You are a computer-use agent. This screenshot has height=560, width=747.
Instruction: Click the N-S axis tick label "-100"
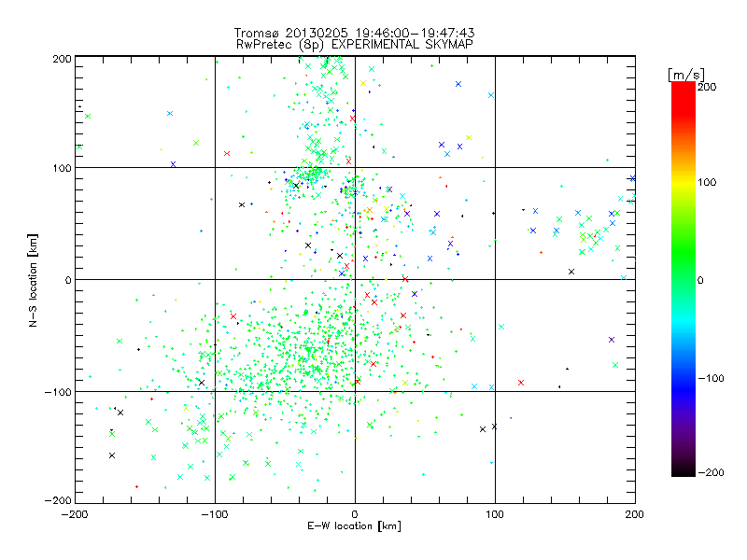(58, 392)
